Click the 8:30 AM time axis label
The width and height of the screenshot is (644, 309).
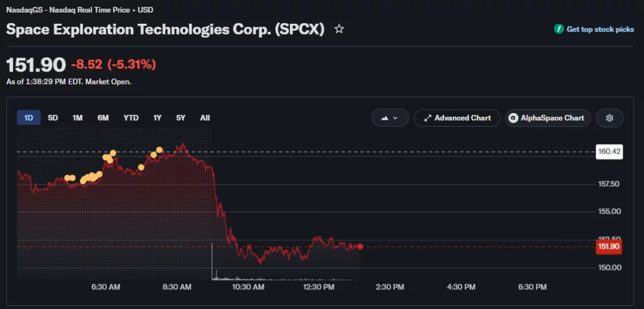[x=177, y=287]
